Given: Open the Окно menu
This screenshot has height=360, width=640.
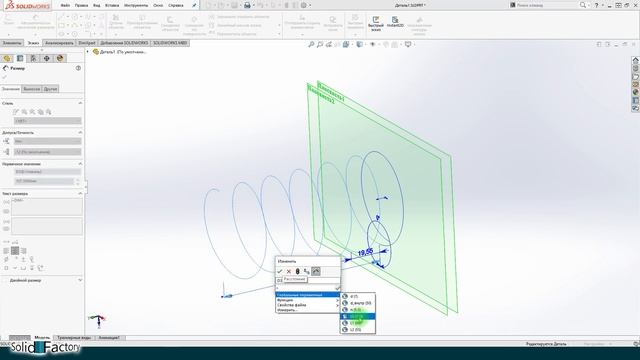Looking at the screenshot, I should point(158,6).
